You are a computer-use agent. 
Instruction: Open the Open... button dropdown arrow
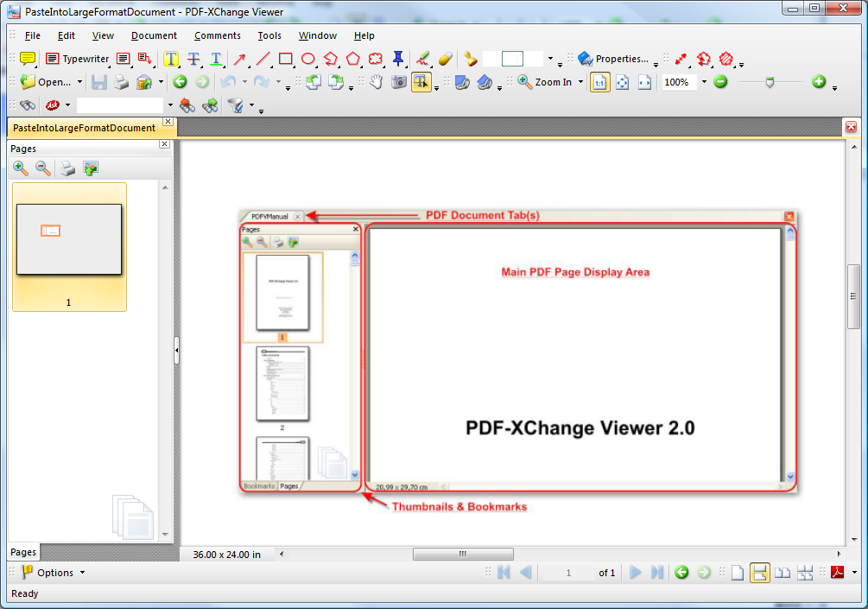[79, 82]
